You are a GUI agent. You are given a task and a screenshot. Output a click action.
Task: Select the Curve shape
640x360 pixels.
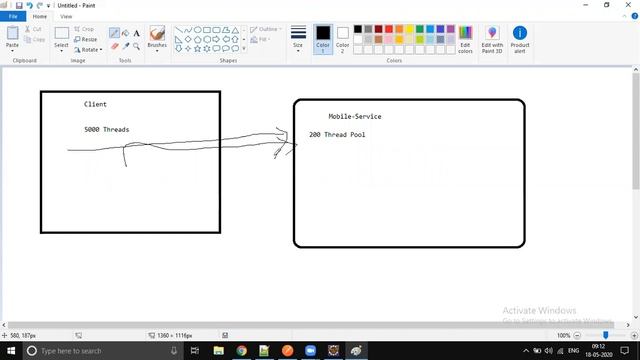click(x=188, y=30)
